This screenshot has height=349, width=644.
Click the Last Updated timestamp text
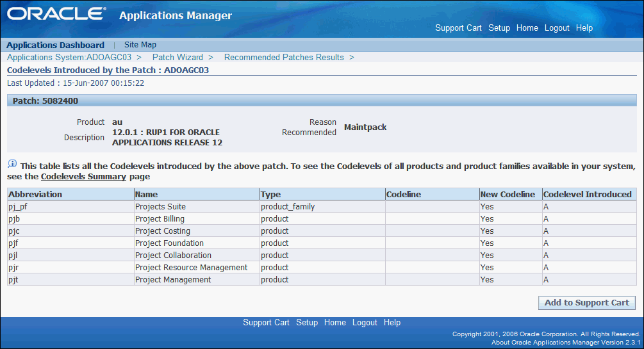[x=76, y=83]
